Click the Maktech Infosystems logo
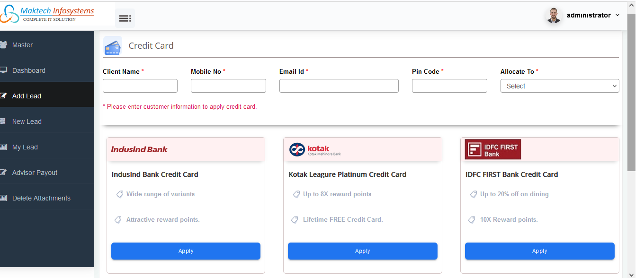644x278 pixels. click(x=47, y=14)
